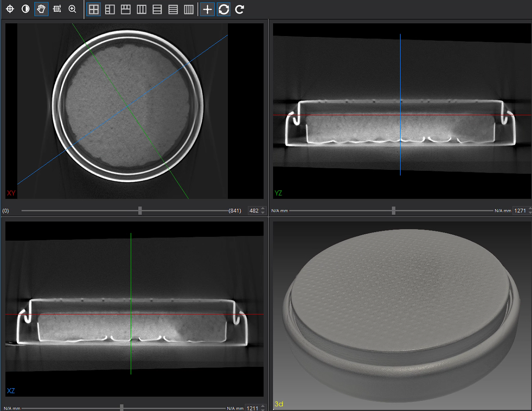Switch to four vertical columns layout

189,10
